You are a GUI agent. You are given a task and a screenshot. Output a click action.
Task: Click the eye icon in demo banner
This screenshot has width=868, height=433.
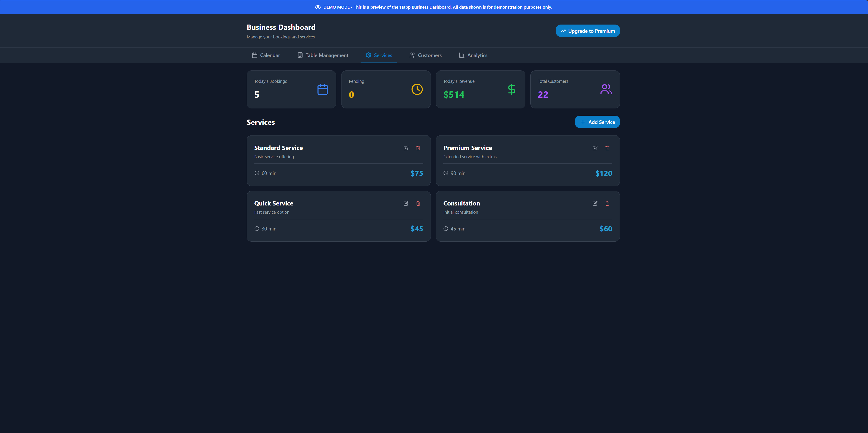(318, 7)
